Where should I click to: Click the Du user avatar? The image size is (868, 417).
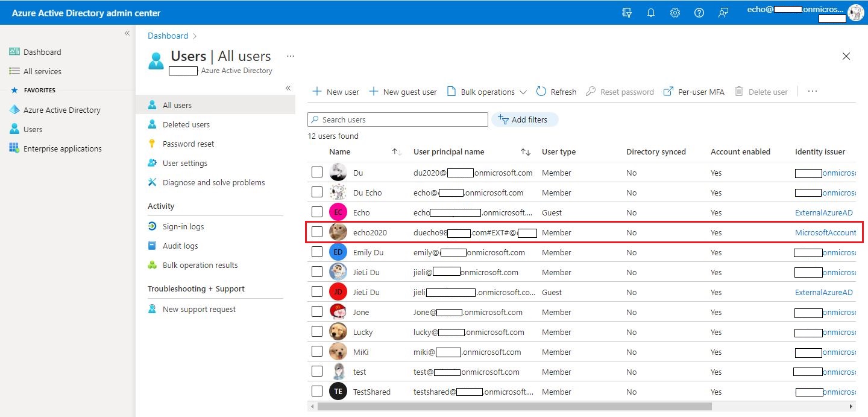(338, 173)
